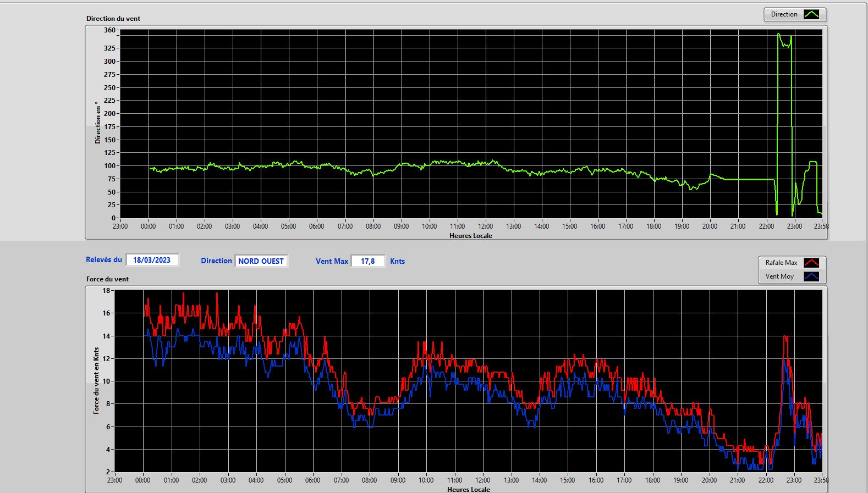The height and width of the screenshot is (493, 868).
Task: Click the blue Vent Moy legend icon
Action: [811, 276]
